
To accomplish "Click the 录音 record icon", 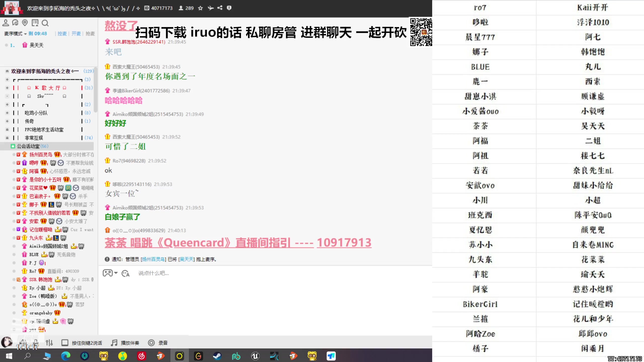I will [151, 343].
